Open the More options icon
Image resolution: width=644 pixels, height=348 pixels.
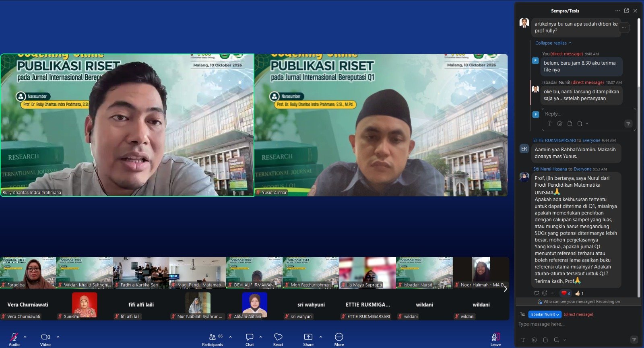coord(339,339)
